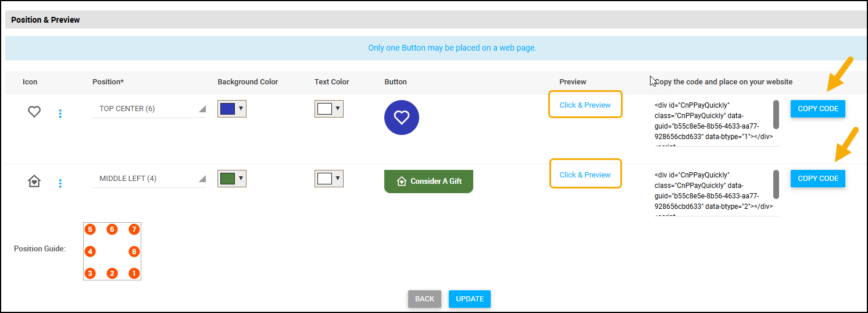Open three-dot menu beside heart icon

60,113
